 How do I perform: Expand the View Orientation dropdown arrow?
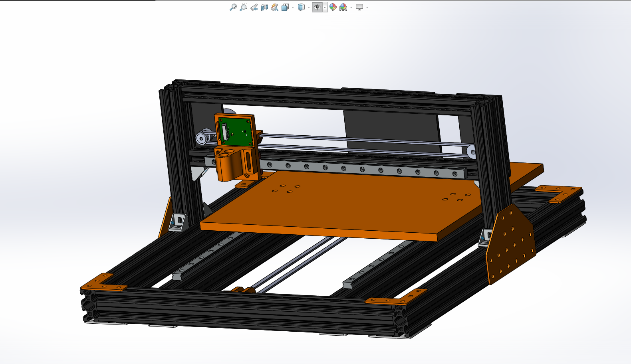coord(293,7)
